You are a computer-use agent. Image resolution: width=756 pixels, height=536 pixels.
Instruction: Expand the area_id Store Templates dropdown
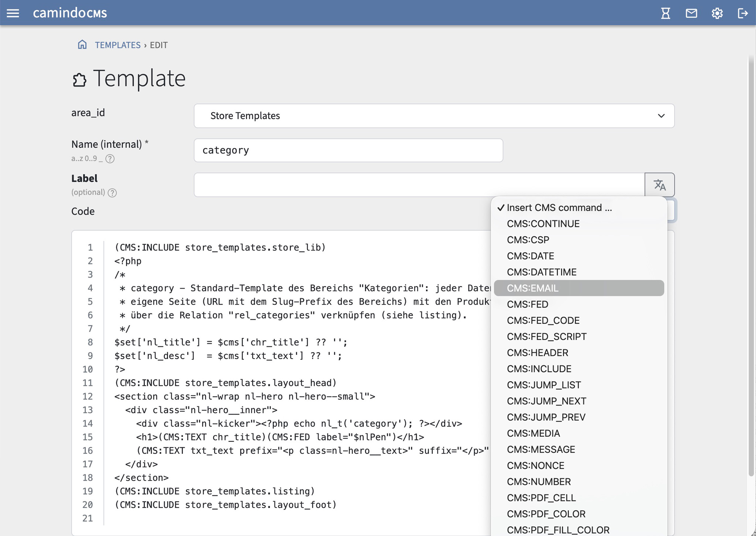434,116
